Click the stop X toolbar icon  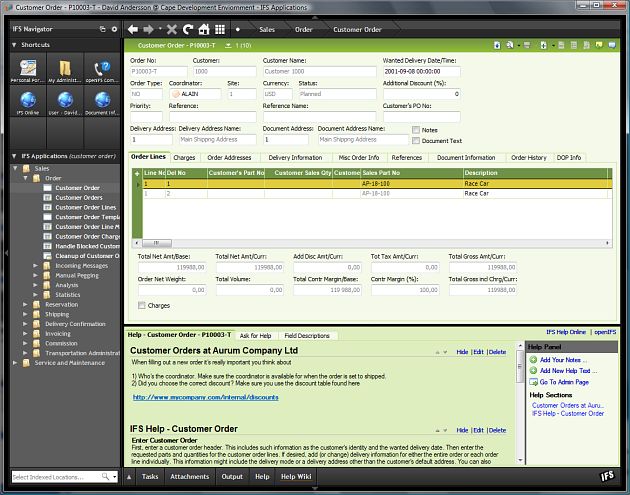[x=172, y=29]
